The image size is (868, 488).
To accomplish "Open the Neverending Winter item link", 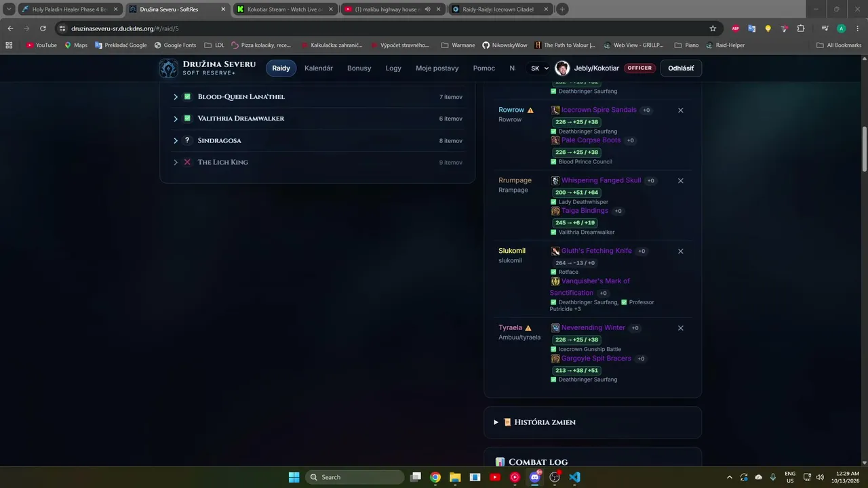I will pyautogui.click(x=593, y=327).
